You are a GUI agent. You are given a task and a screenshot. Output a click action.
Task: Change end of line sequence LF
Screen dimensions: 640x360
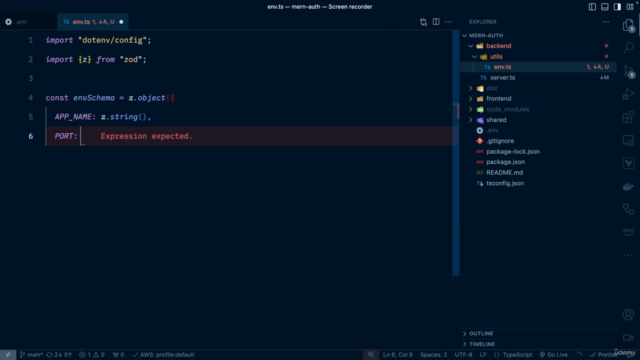click(x=483, y=355)
